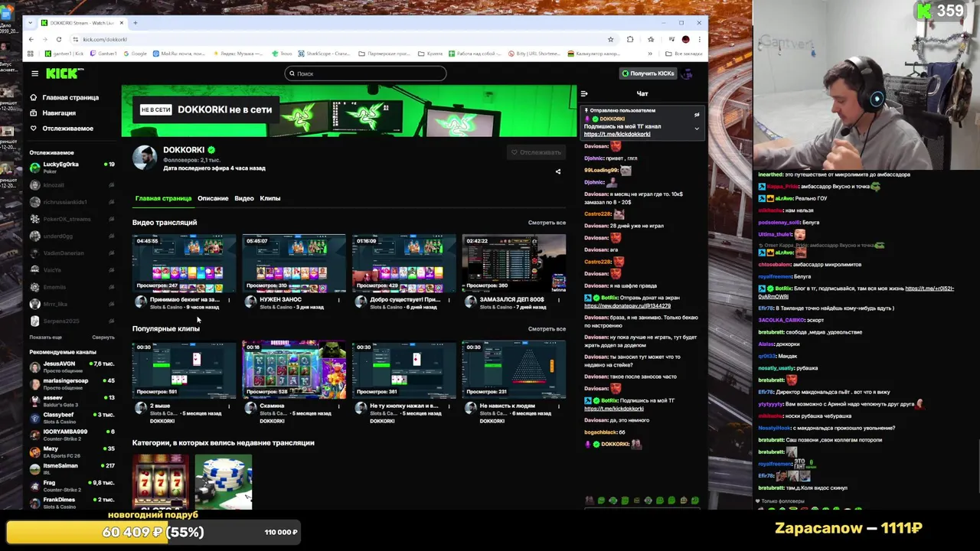Image resolution: width=980 pixels, height=551 pixels.
Task: Open recommended channel Classybeef
Action: (71, 418)
